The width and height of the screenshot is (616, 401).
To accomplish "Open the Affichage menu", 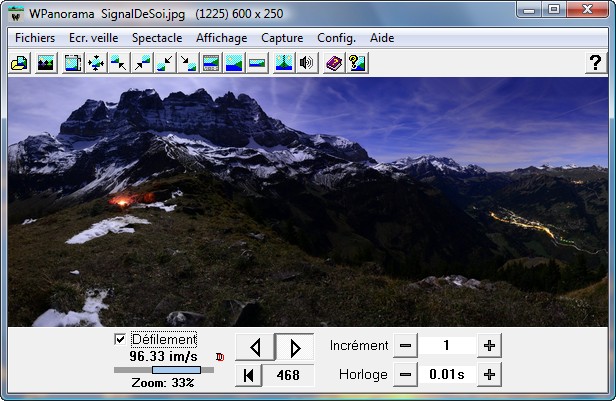I will point(222,38).
